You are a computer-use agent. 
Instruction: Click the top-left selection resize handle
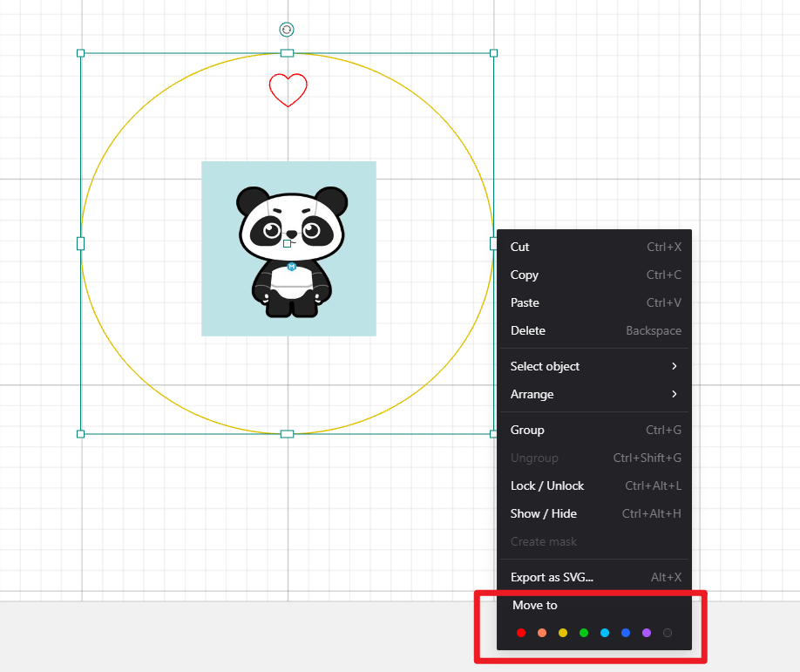(x=81, y=53)
